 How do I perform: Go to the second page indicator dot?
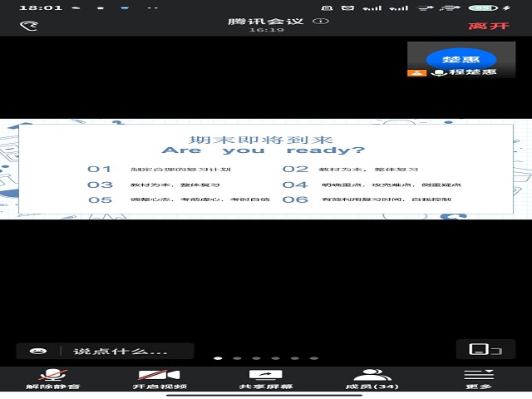click(237, 358)
